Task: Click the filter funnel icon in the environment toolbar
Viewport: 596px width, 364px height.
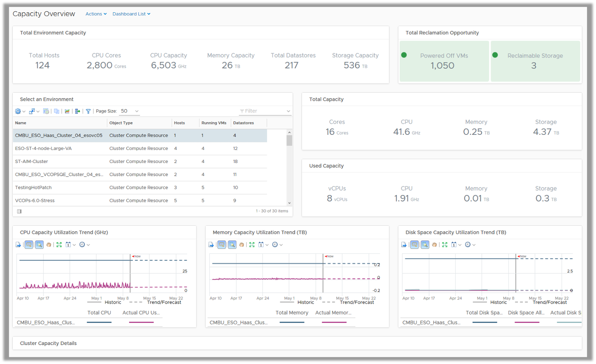Action: (x=88, y=111)
